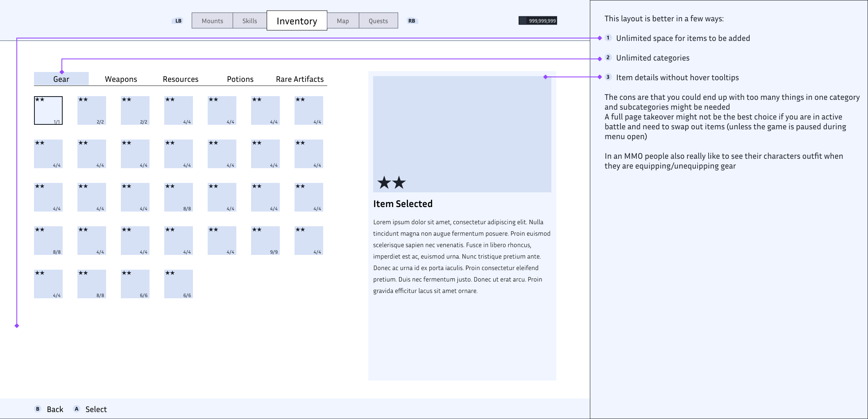Select the highlighted 1/1 item slot
This screenshot has width=868, height=419.
click(48, 110)
